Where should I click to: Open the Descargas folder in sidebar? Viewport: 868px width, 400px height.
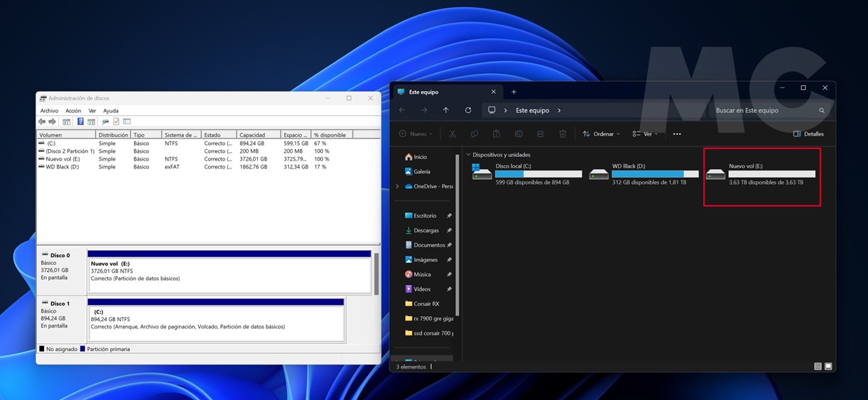(425, 230)
